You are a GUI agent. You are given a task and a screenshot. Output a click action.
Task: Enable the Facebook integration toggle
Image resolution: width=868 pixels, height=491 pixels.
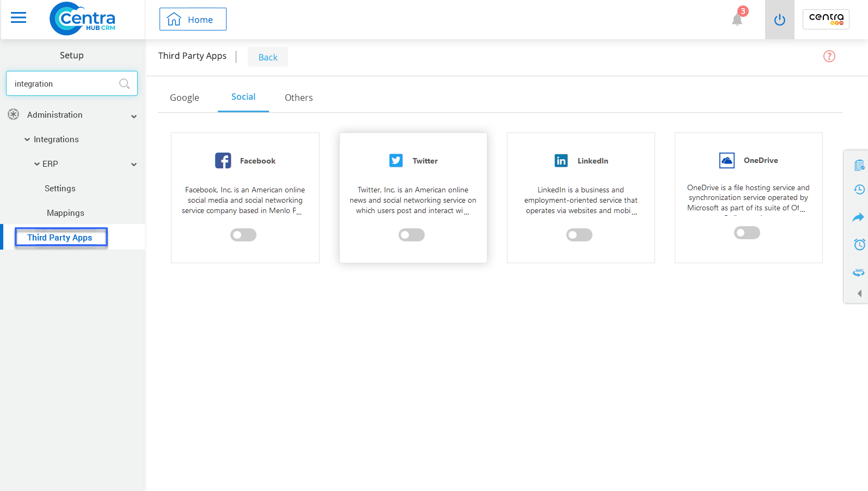point(243,235)
